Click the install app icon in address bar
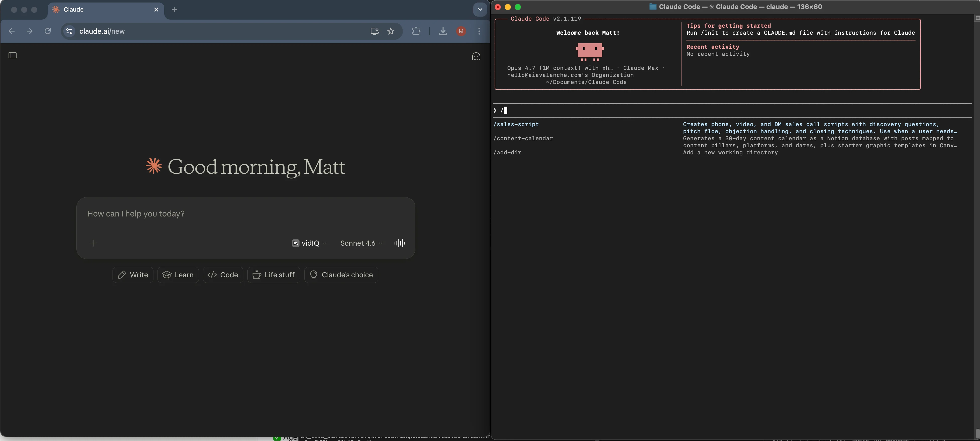This screenshot has height=441, width=980. click(x=374, y=31)
